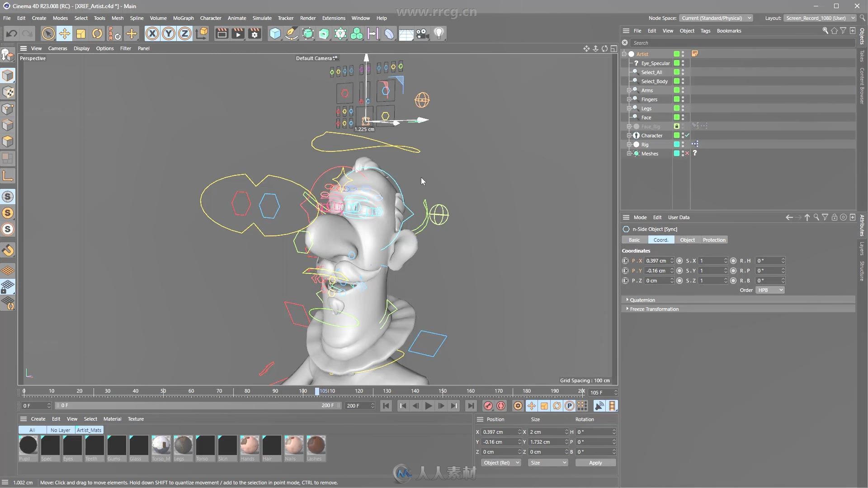This screenshot has height=488, width=868.
Task: Expand the Meshes layer entry
Action: (x=628, y=153)
